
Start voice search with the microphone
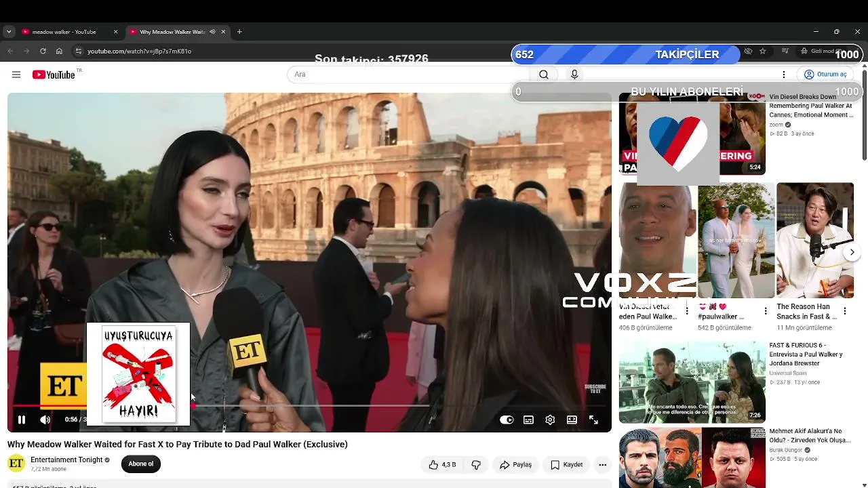point(574,75)
